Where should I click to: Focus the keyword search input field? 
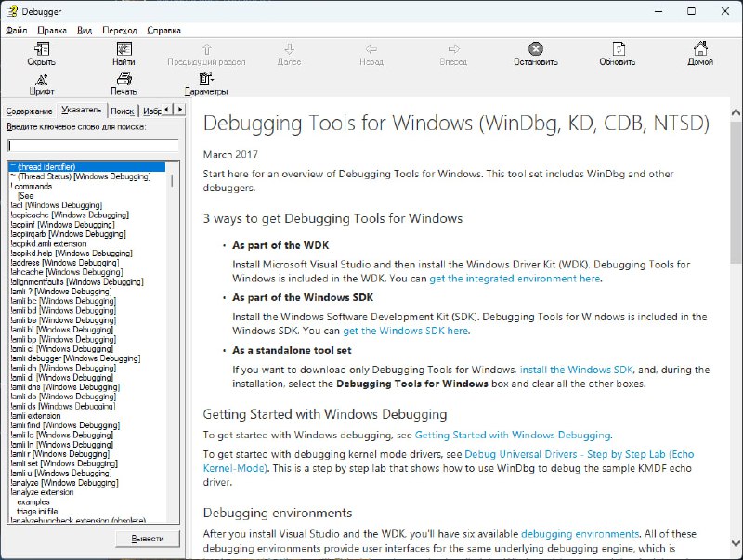(94, 146)
